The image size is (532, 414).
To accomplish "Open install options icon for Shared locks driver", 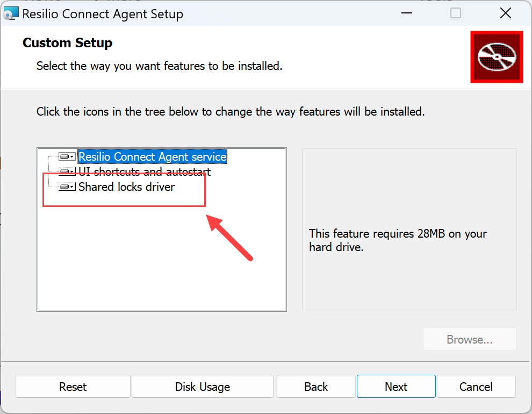I will pyautogui.click(x=67, y=187).
